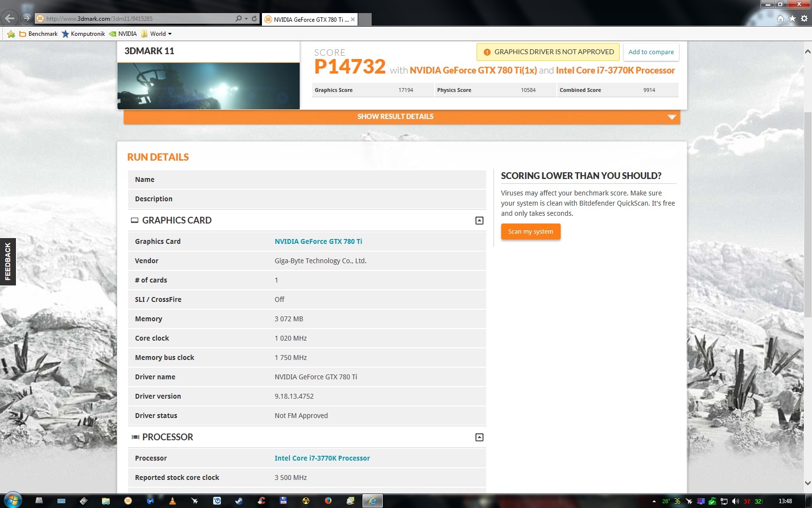The image size is (812, 508).
Task: Click the vertical scrollbar thumb
Action: pos(808,215)
